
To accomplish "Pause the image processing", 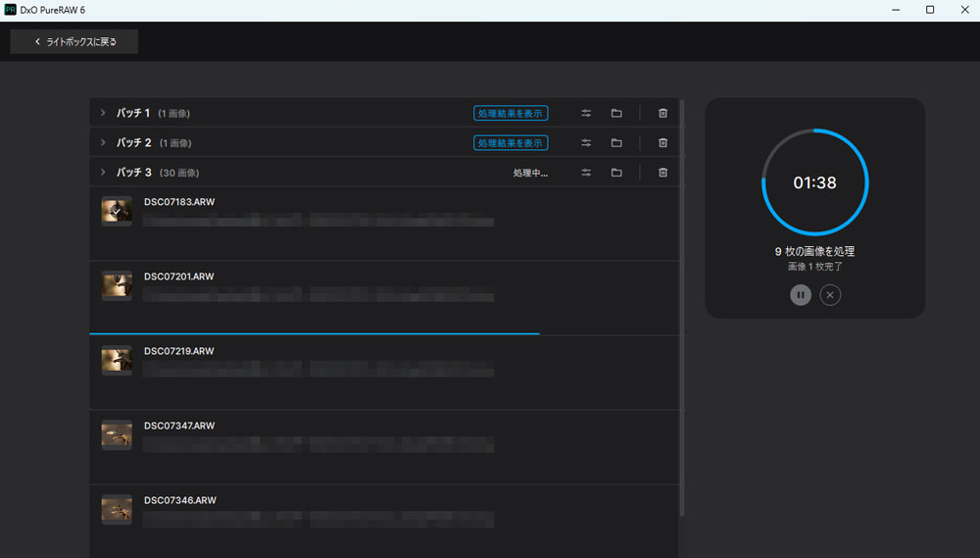I will point(801,295).
